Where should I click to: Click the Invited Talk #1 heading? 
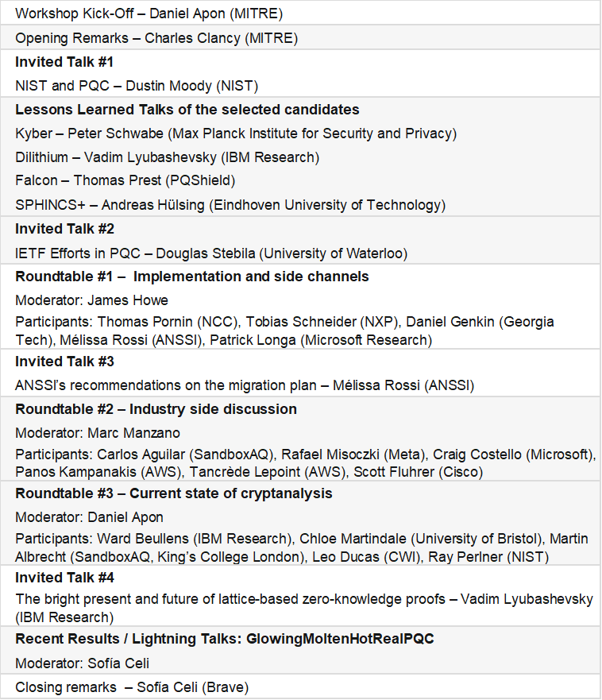64,62
